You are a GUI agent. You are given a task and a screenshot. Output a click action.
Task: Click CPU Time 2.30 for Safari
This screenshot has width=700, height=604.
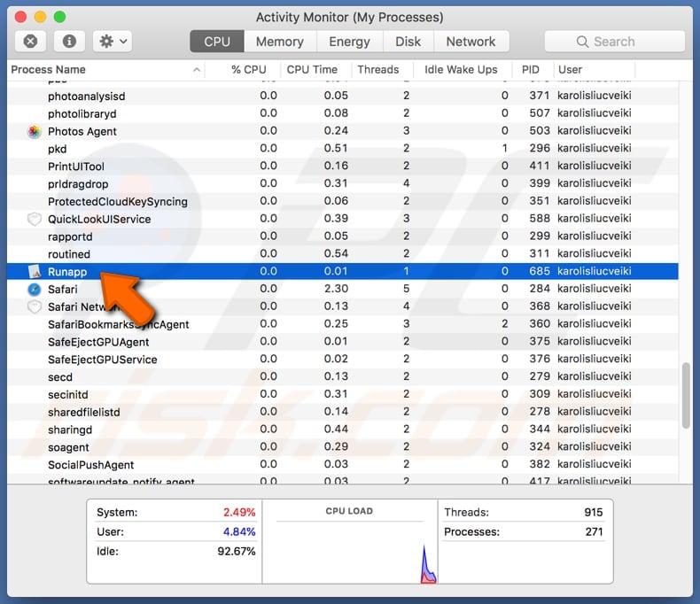click(x=336, y=289)
